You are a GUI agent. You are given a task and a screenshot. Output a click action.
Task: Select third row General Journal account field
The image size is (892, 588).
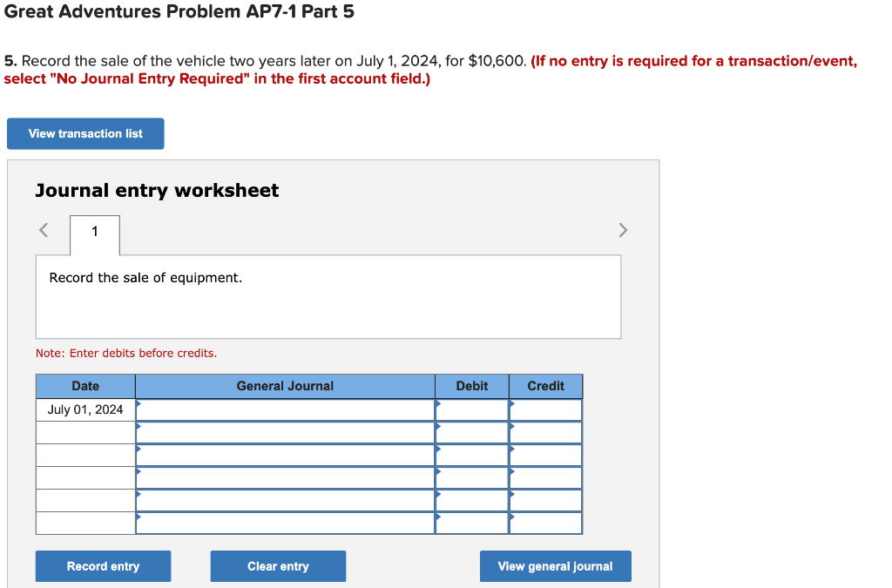click(285, 456)
